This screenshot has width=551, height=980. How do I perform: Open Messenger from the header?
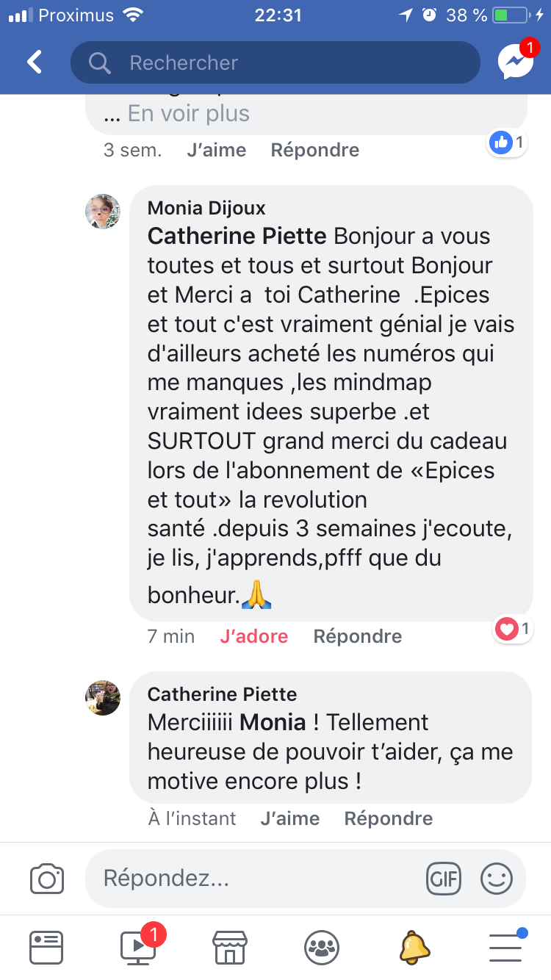516,62
